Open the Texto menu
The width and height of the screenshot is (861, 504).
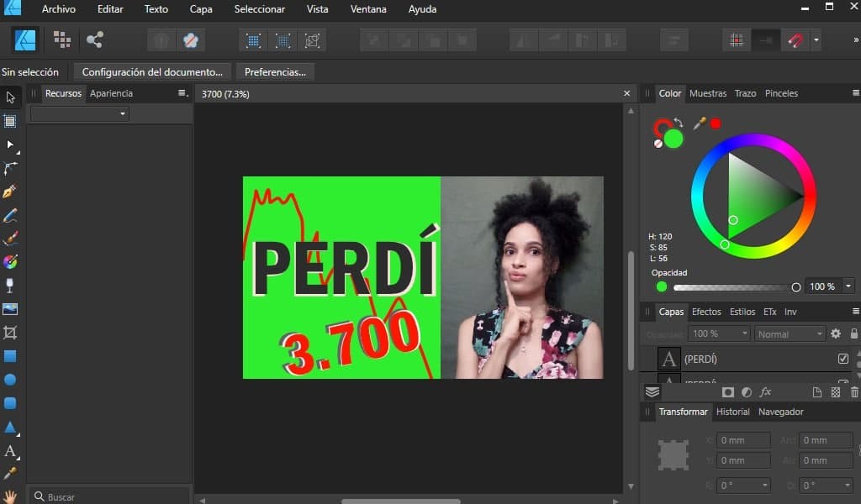(156, 9)
